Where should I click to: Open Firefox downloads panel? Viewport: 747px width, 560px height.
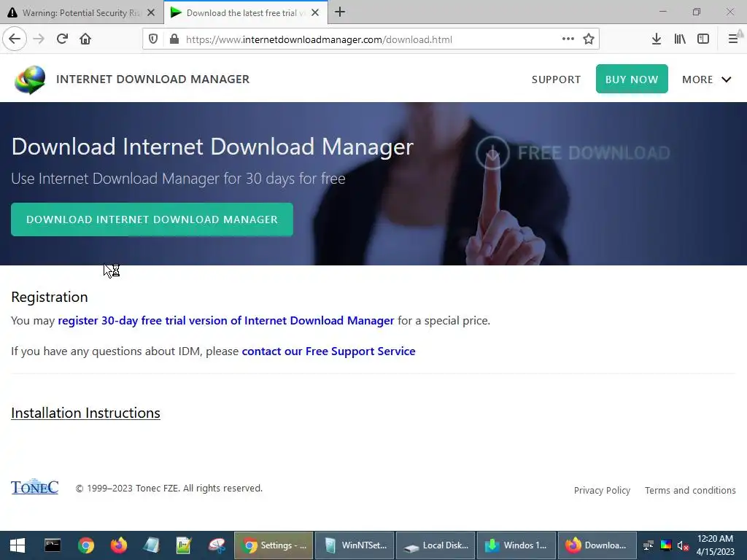pos(657,39)
